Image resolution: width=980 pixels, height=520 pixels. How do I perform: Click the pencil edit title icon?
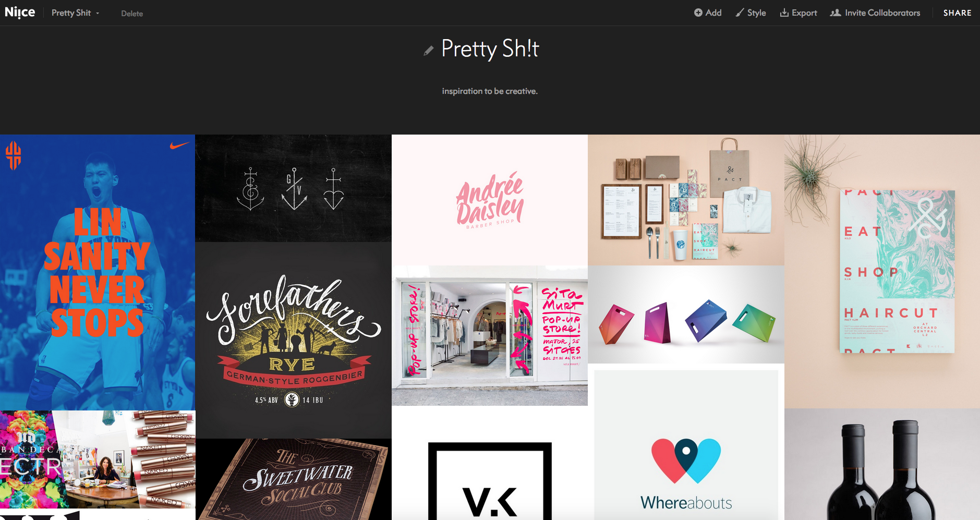pos(428,51)
